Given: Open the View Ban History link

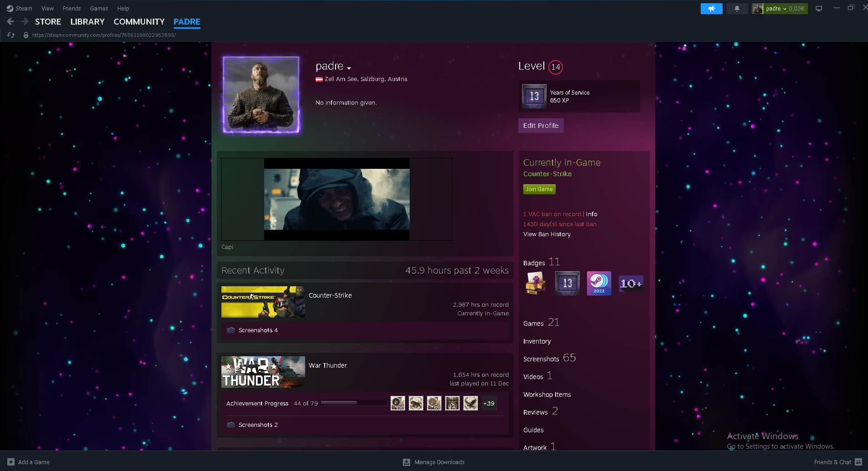Looking at the screenshot, I should coord(547,234).
